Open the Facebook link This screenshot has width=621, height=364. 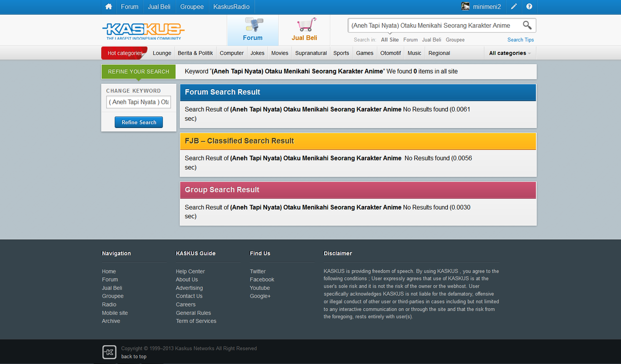click(262, 280)
